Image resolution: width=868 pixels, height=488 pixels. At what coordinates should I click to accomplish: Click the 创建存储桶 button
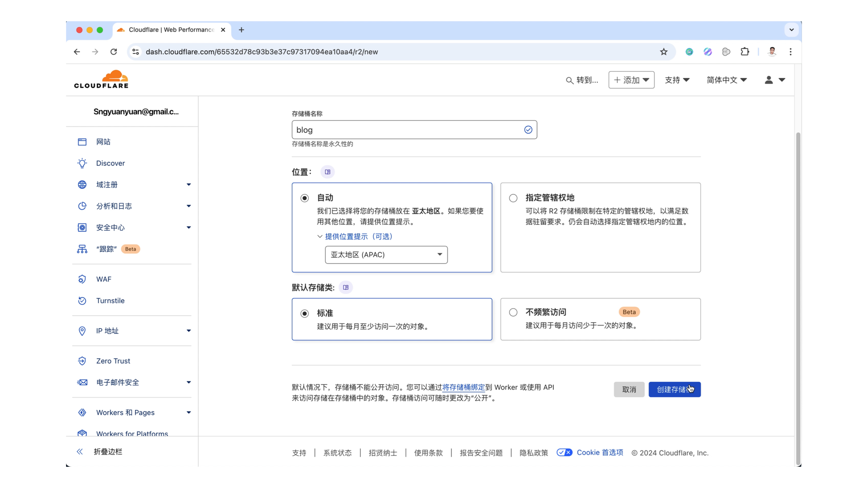pos(674,389)
